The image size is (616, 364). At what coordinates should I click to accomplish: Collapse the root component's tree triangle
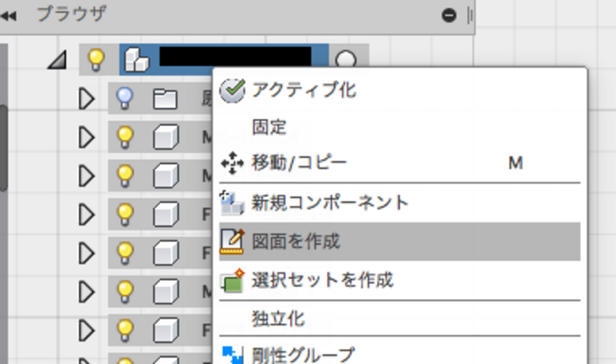(57, 60)
